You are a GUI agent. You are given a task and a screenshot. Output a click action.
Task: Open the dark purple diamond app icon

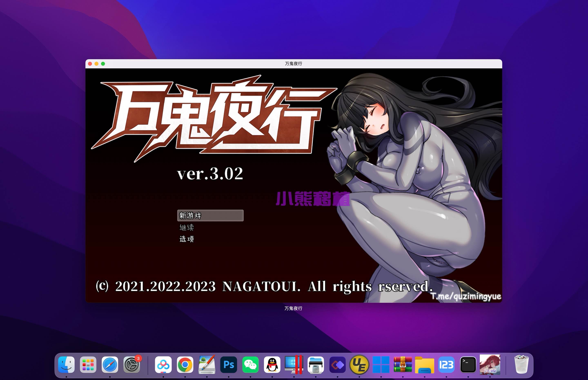click(337, 364)
